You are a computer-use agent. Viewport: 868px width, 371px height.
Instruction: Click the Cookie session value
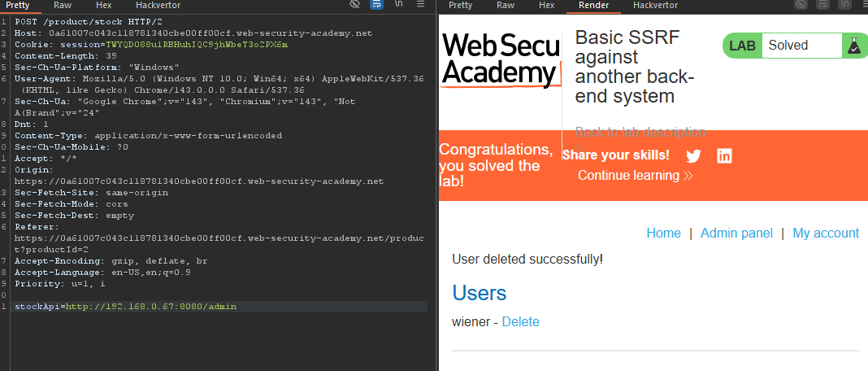click(x=197, y=45)
